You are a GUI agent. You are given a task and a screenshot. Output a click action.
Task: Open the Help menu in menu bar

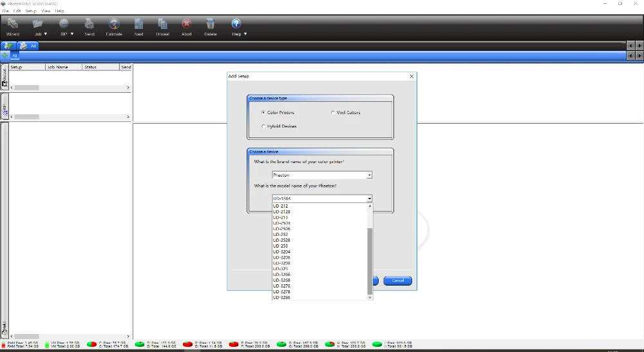[x=59, y=11]
